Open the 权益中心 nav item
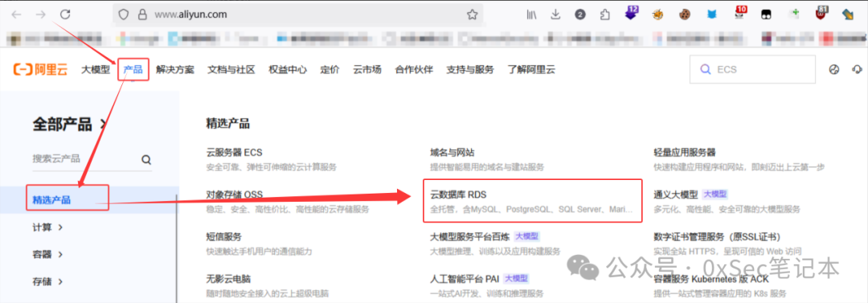Viewport: 868px width, 303px height. 288,70
